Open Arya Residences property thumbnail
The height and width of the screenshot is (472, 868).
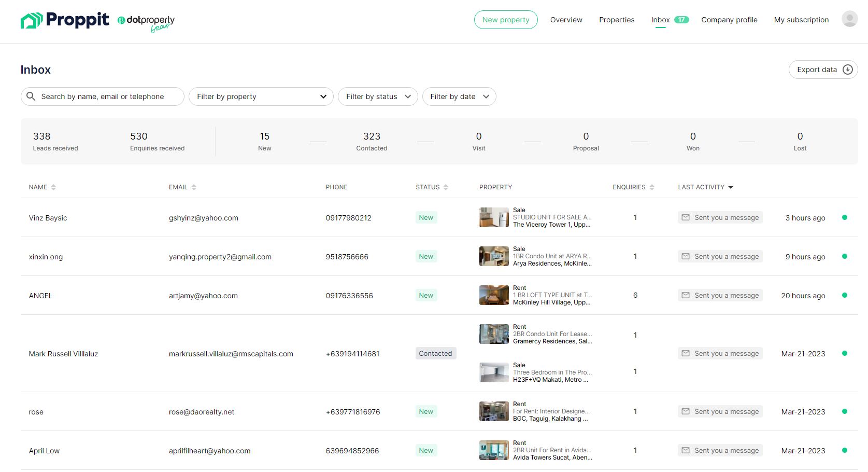pyautogui.click(x=494, y=256)
